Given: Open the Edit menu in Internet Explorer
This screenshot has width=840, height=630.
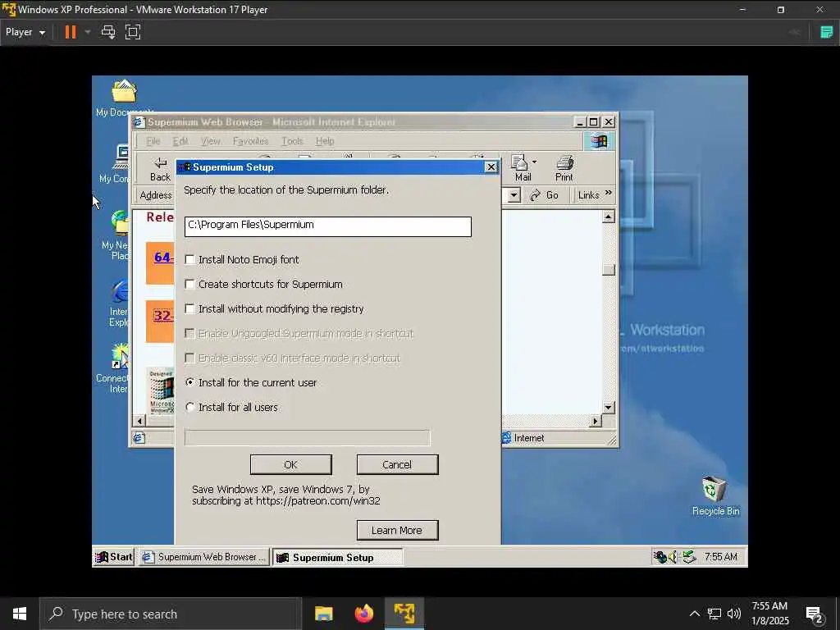Looking at the screenshot, I should 180,141.
